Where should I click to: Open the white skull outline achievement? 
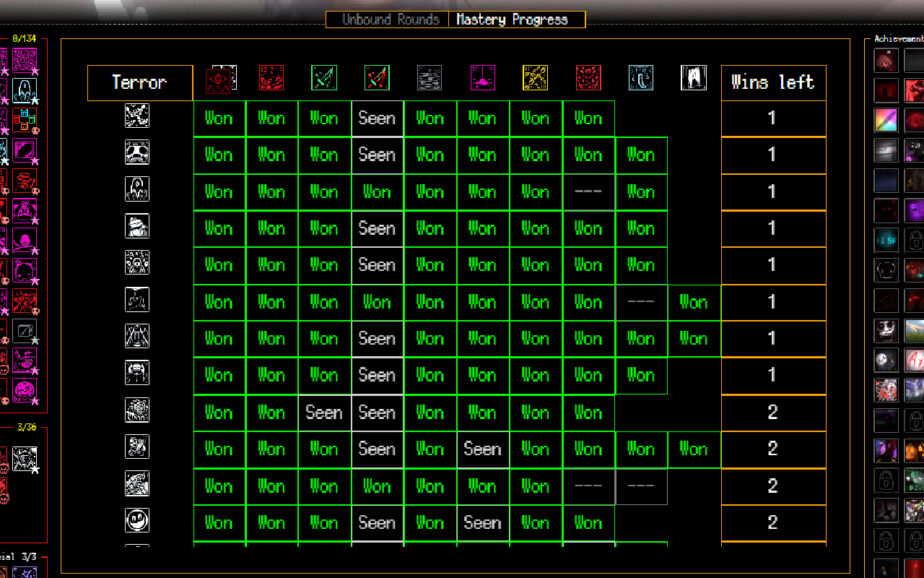click(x=886, y=270)
